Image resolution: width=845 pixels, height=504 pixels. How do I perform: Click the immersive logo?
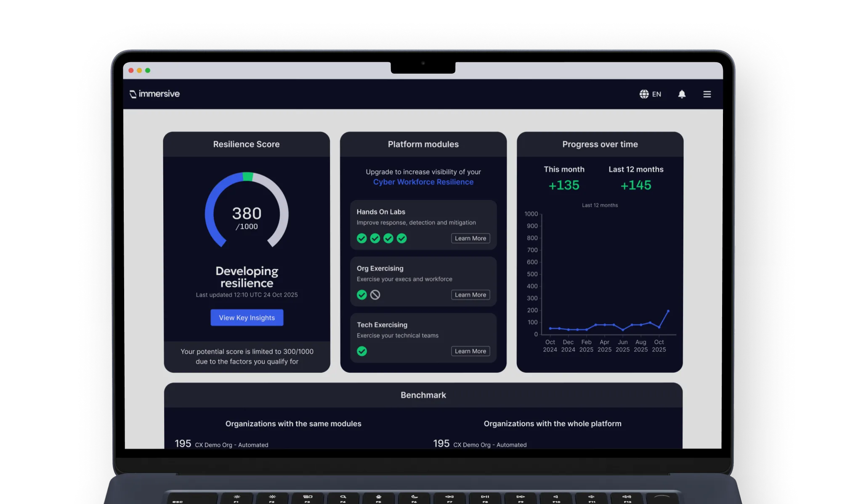click(x=154, y=94)
